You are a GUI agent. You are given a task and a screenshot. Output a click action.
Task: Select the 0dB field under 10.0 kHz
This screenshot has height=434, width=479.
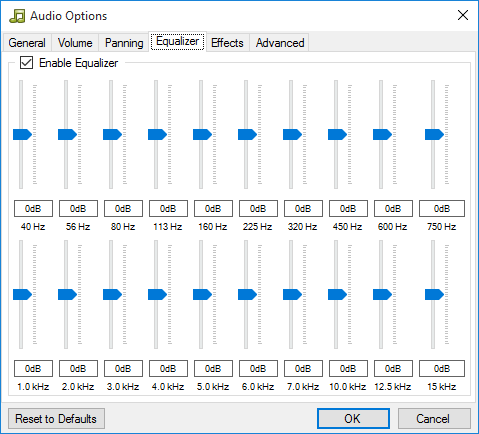(x=348, y=369)
